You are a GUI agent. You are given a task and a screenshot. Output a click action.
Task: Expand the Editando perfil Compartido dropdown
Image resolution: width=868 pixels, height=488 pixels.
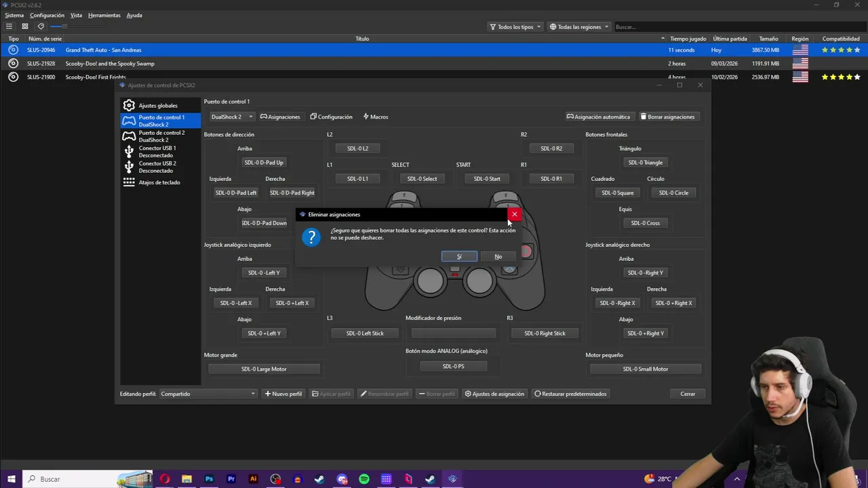[208, 394]
